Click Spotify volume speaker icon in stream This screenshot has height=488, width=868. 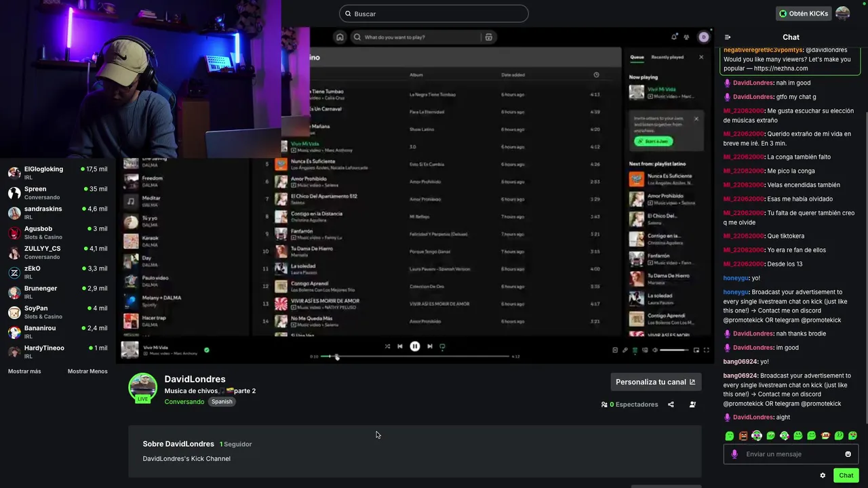(654, 350)
